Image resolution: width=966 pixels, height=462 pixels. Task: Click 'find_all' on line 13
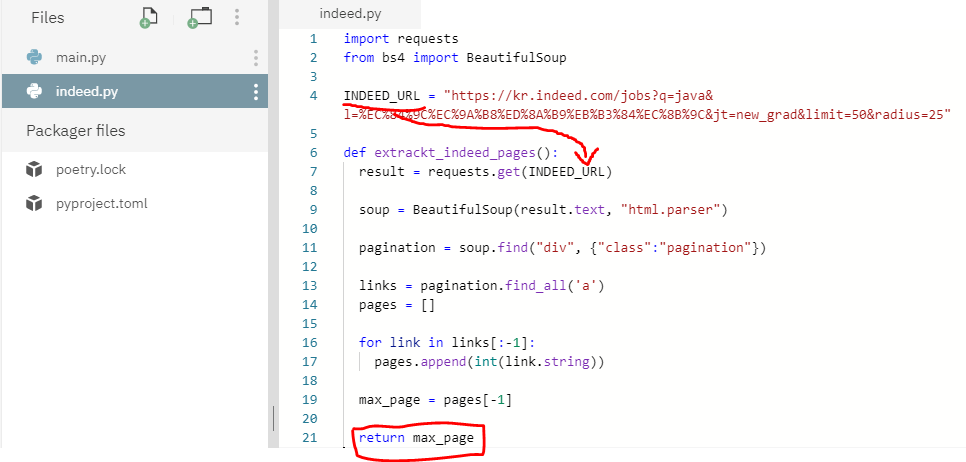535,286
